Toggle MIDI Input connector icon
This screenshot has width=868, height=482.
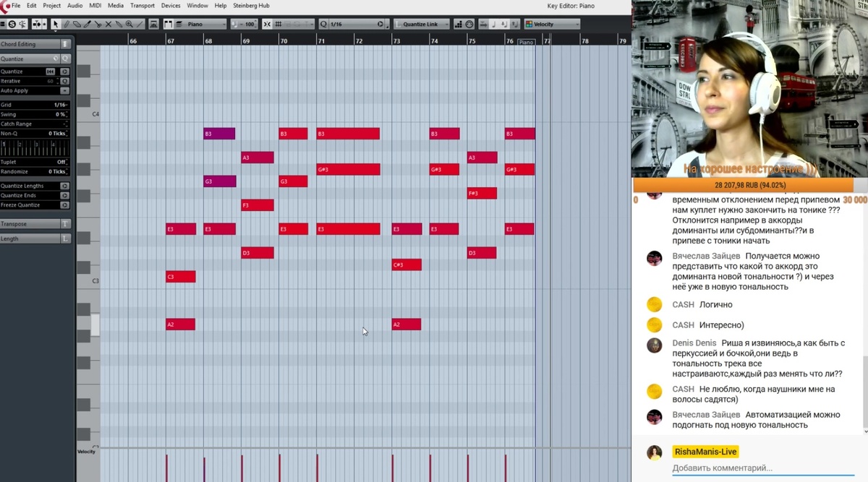(469, 24)
